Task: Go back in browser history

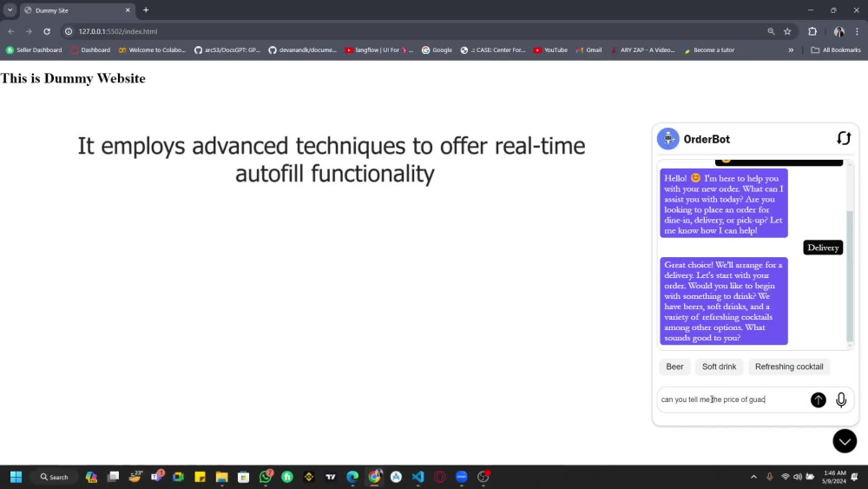Action: (11, 31)
